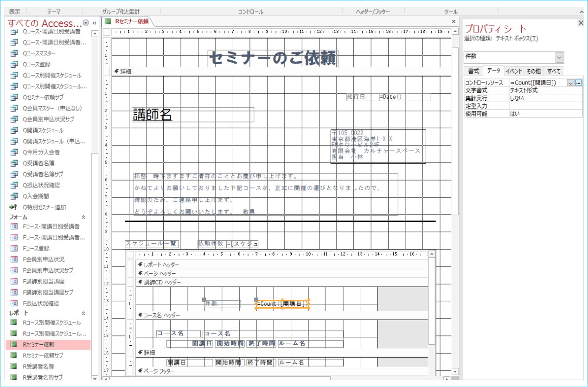Click the Rコース別開催スケジュール report icon
588x387 pixels.
point(13,322)
